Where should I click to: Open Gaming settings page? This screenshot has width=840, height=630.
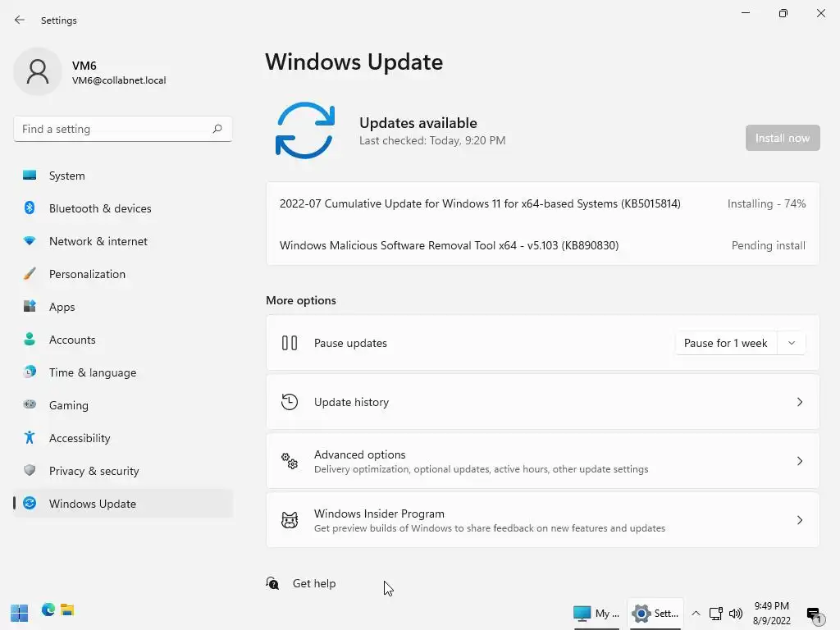(x=123, y=405)
